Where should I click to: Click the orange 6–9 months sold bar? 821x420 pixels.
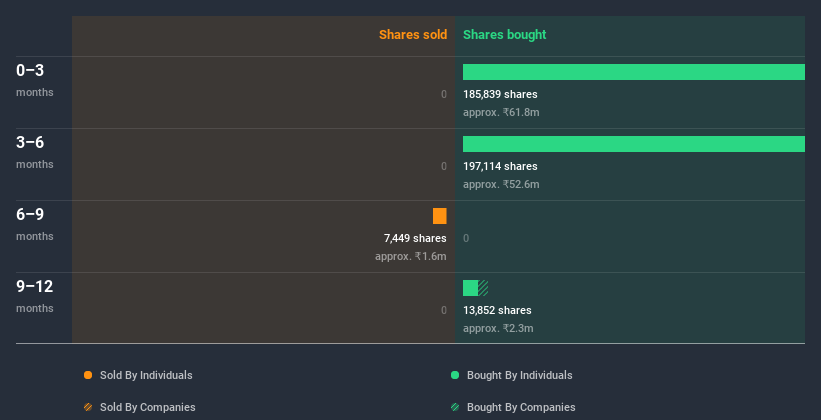(440, 216)
